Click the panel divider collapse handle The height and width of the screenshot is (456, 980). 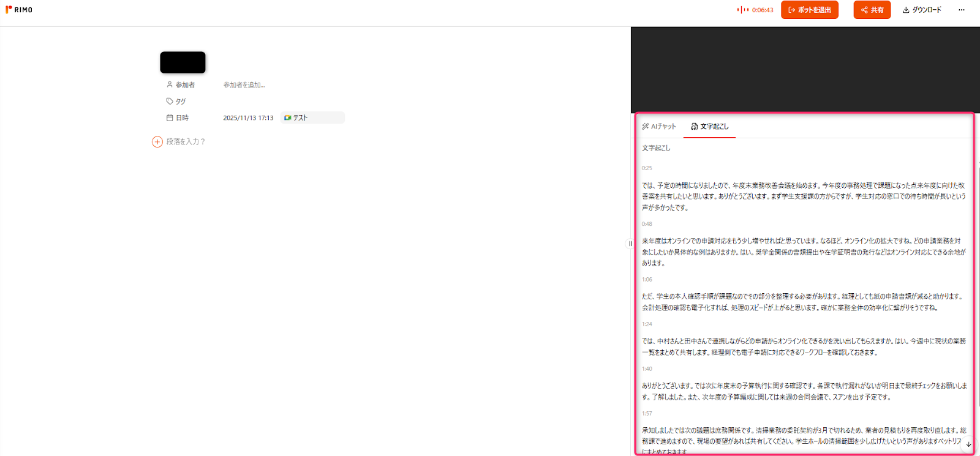click(x=630, y=244)
